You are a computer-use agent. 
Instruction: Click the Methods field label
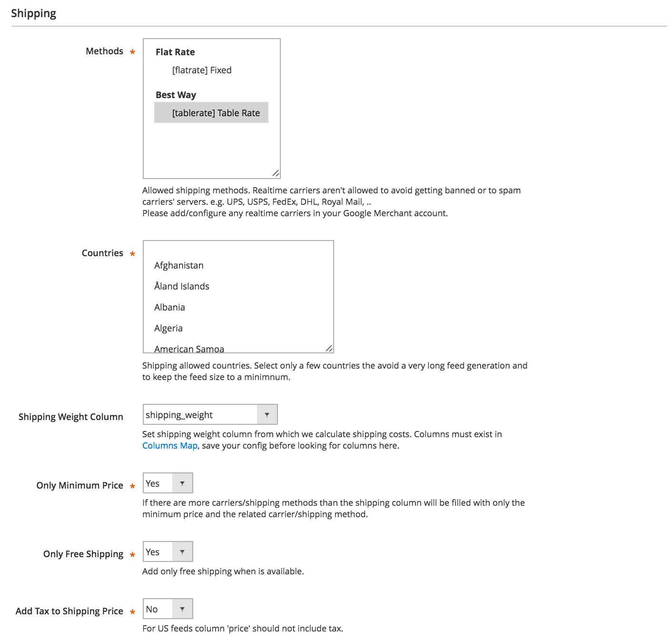pyautogui.click(x=105, y=51)
